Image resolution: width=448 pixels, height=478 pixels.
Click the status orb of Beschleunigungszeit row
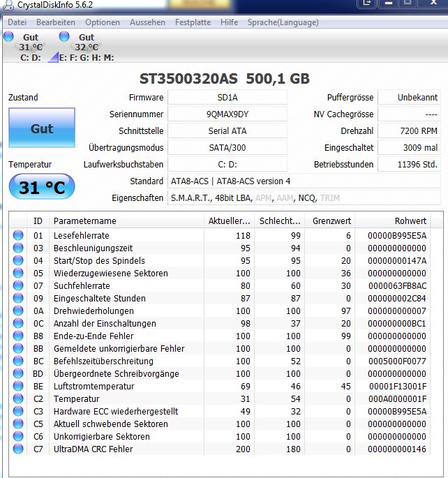pos(18,248)
